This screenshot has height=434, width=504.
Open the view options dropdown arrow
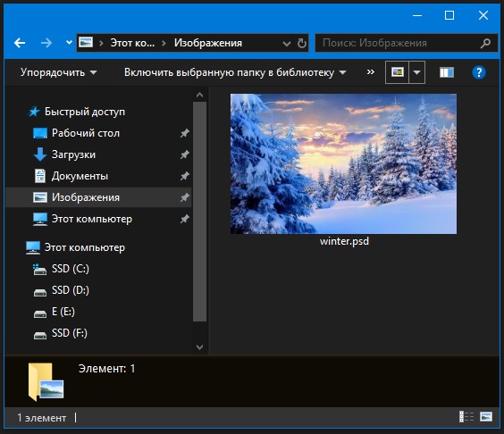tap(417, 72)
